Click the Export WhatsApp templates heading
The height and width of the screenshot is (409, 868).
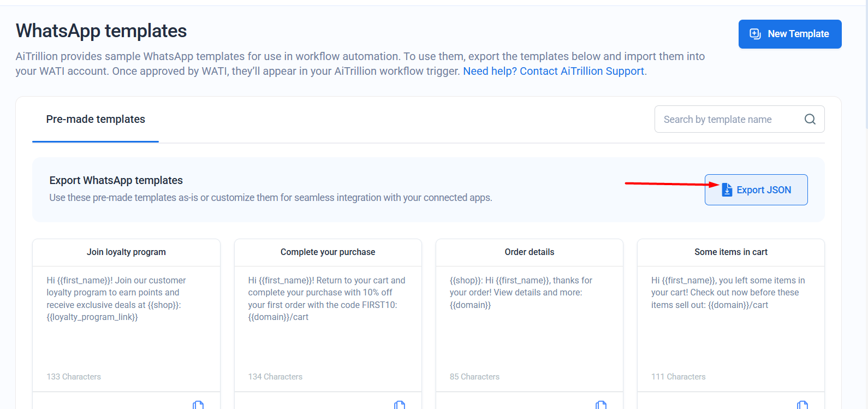[x=116, y=180]
